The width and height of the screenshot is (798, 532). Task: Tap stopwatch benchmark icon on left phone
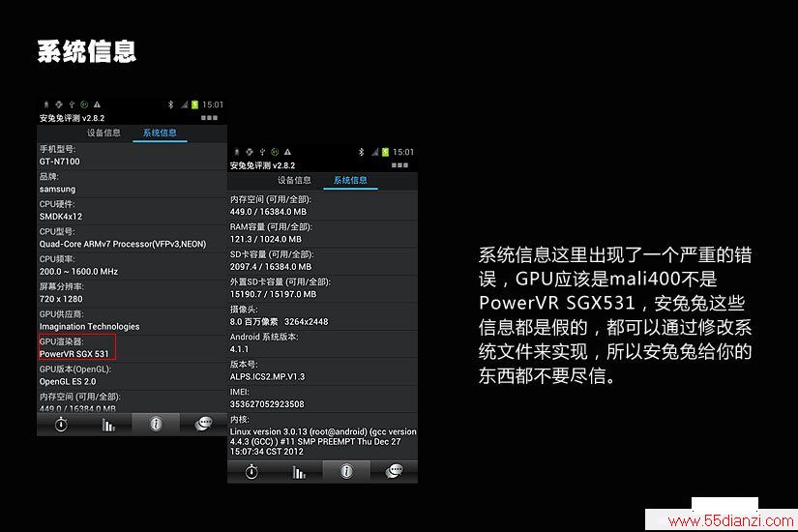point(61,424)
